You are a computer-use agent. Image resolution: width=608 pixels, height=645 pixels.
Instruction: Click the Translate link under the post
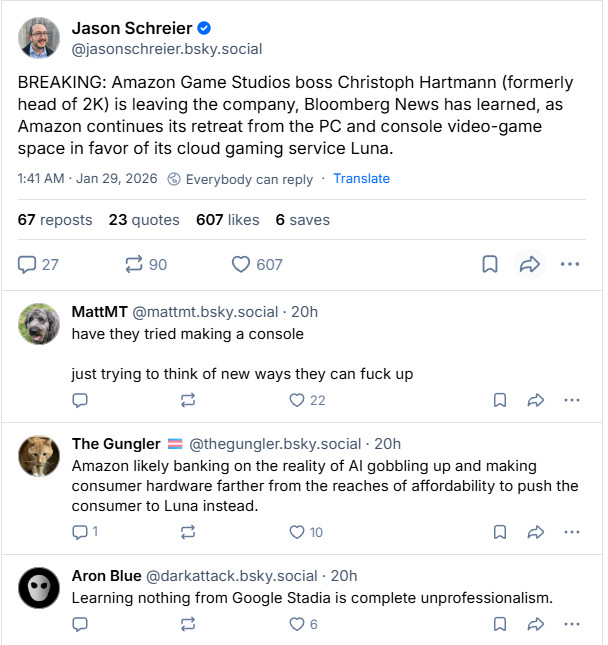coord(361,179)
